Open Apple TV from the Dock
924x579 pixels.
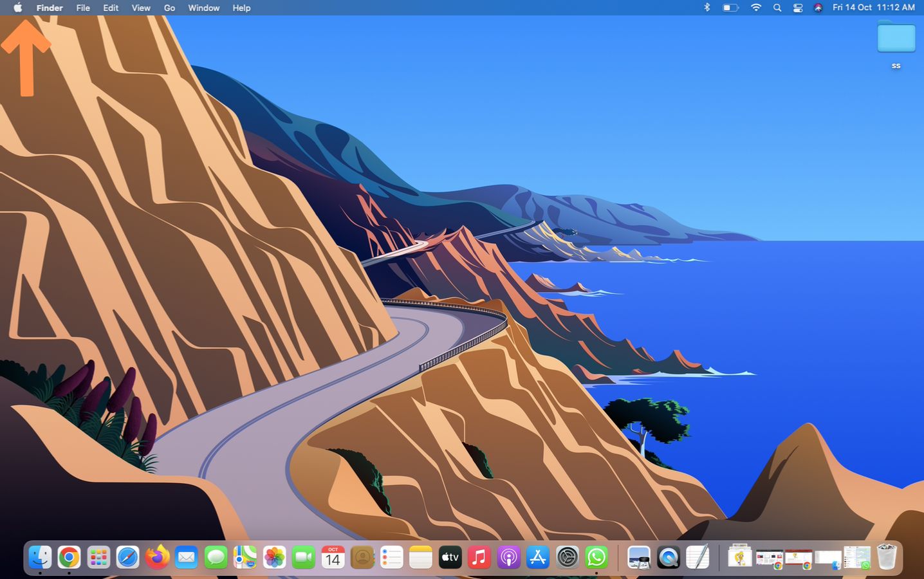click(x=450, y=557)
